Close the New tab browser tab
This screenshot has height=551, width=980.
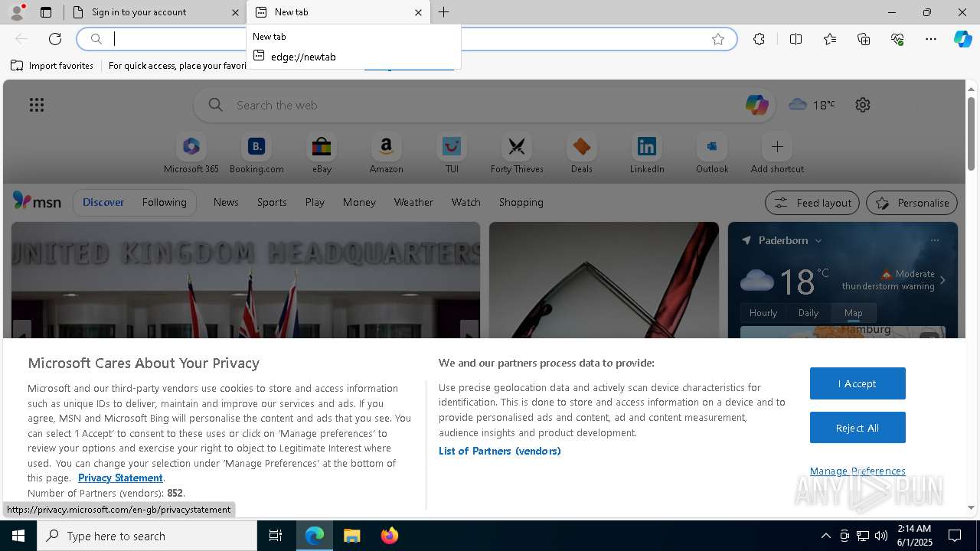[x=418, y=12]
